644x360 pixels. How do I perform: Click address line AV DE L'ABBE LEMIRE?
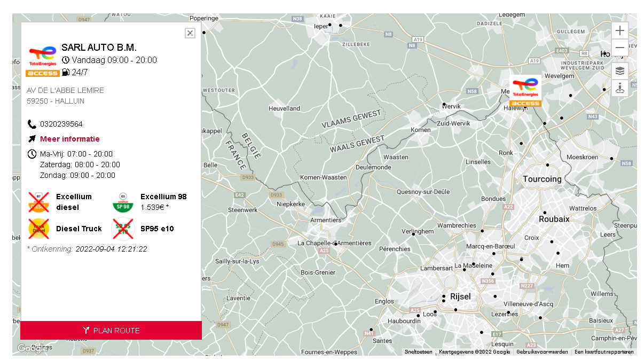point(65,90)
